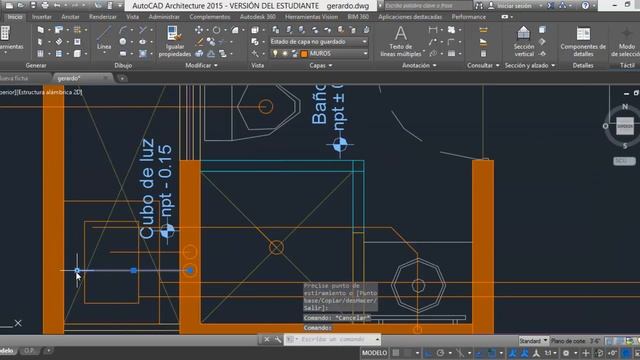Expand the Consultar panel
Image resolution: width=640 pixels, height=360 pixels.
pyautogui.click(x=483, y=65)
